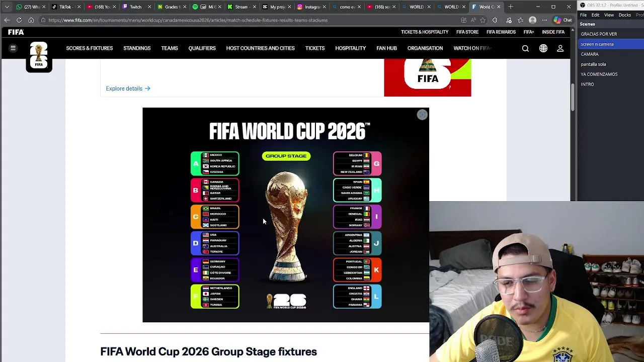Viewport: 644px width, 362px height.
Task: Open the tab search dropdown arrow
Action: pos(7,7)
